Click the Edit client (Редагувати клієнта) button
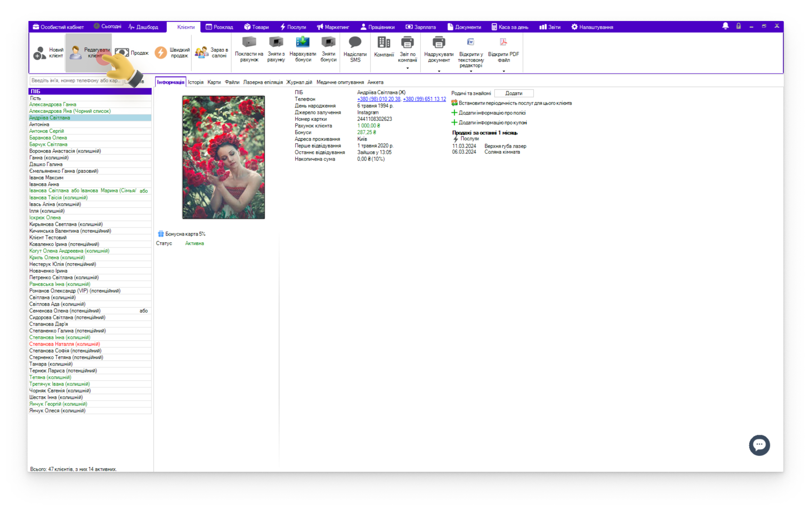This screenshot has width=812, height=508. tap(88, 53)
